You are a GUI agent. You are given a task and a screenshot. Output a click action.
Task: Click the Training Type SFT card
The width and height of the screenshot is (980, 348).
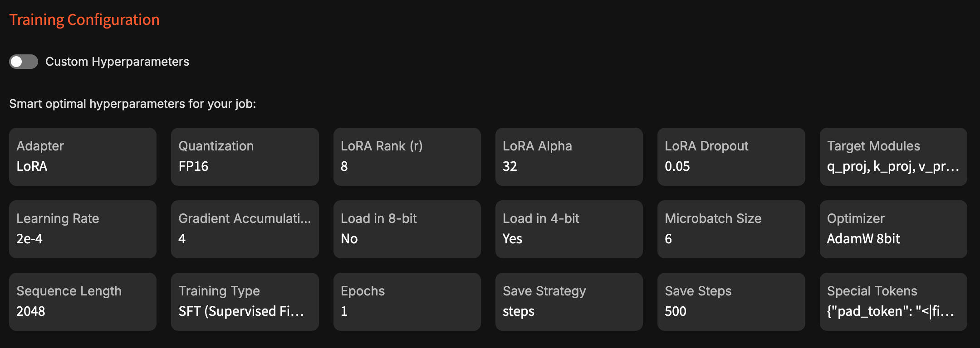click(245, 301)
